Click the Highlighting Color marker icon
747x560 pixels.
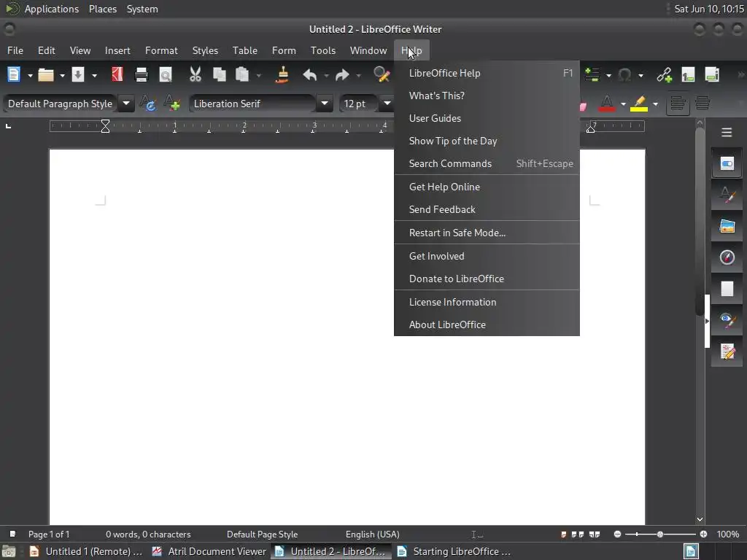click(639, 104)
